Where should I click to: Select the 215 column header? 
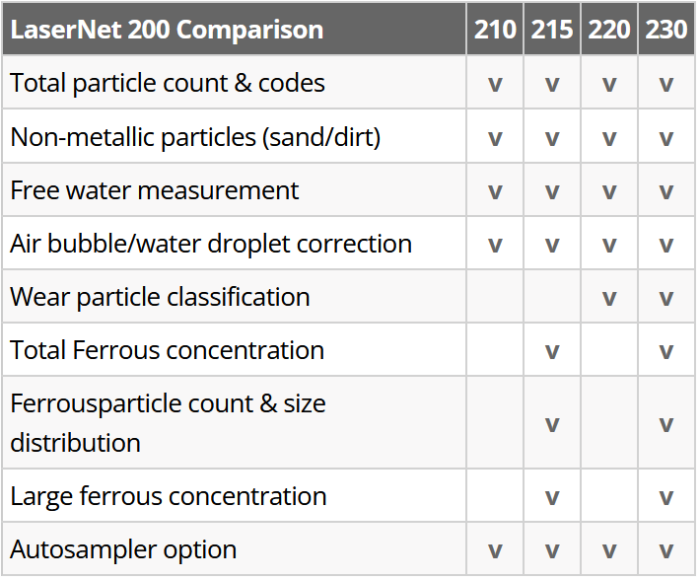click(552, 29)
